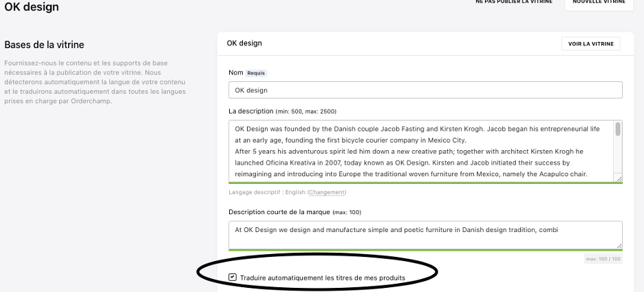This screenshot has width=644, height=292.
Task: Select the 'Bases de la vitrine' heading
Action: (44, 45)
